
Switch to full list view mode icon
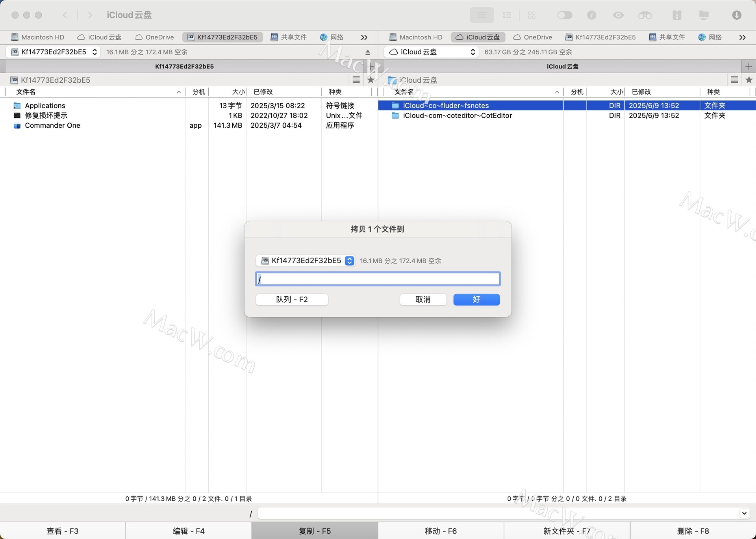(482, 15)
